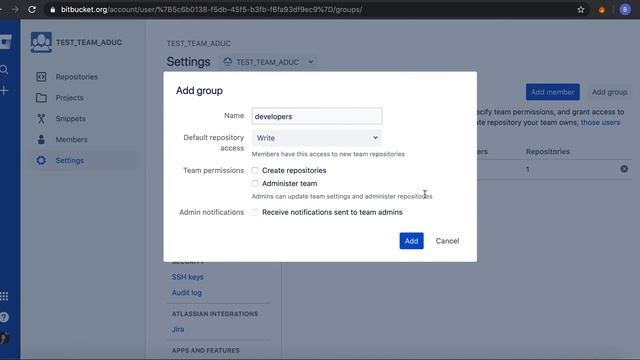The height and width of the screenshot is (360, 640).
Task: Reload the page with browser refresh icon
Action: (32, 9)
